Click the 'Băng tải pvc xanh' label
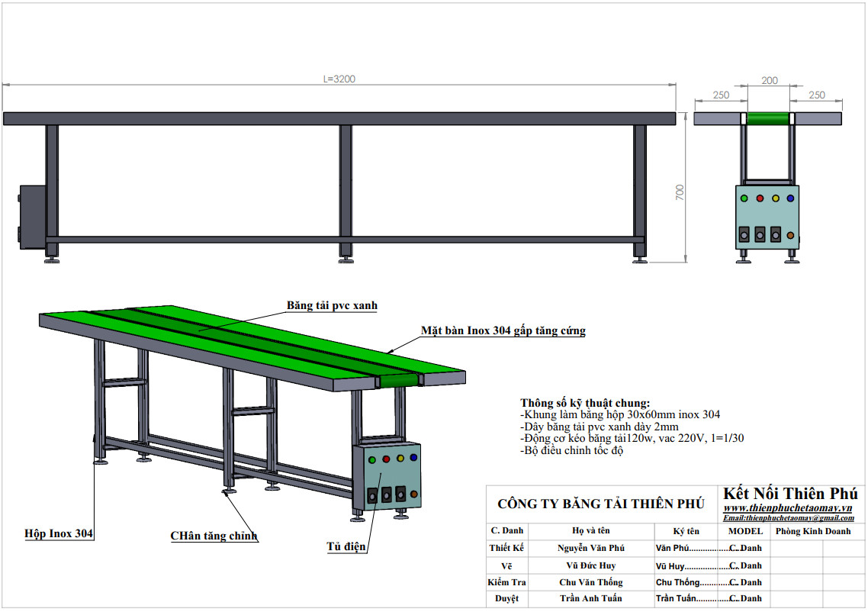The height and width of the screenshot is (612, 868). coord(332,305)
